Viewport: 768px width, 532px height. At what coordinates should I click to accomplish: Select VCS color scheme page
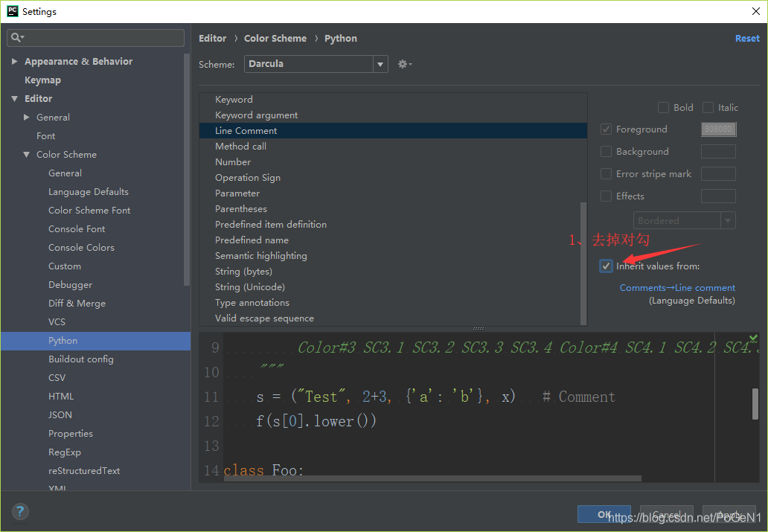[x=57, y=322]
